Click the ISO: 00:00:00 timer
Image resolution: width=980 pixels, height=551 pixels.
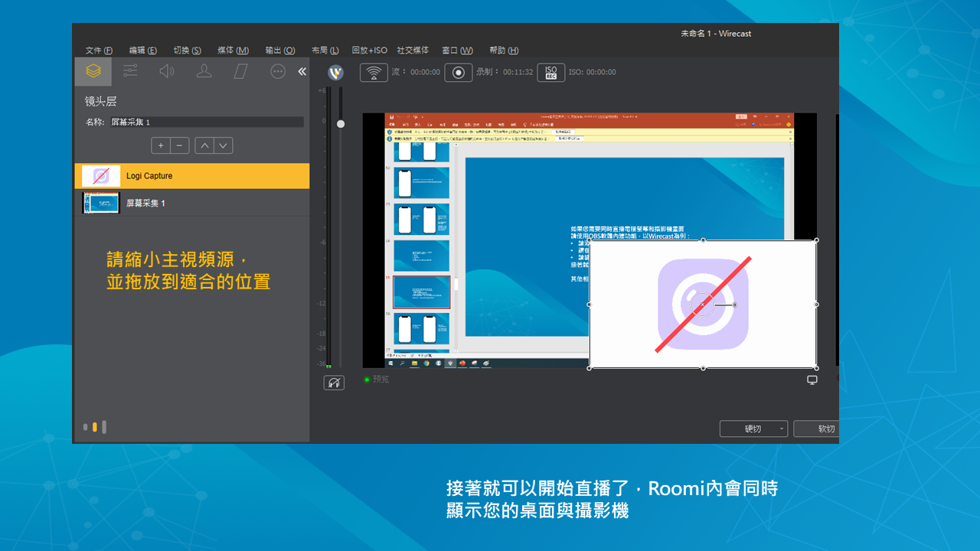[x=592, y=72]
